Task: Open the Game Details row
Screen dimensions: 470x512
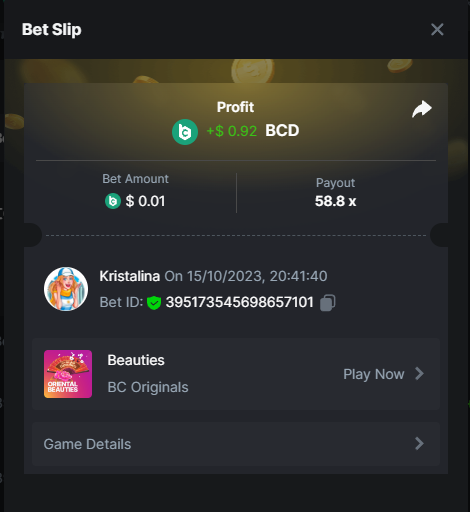Action: pyautogui.click(x=236, y=444)
